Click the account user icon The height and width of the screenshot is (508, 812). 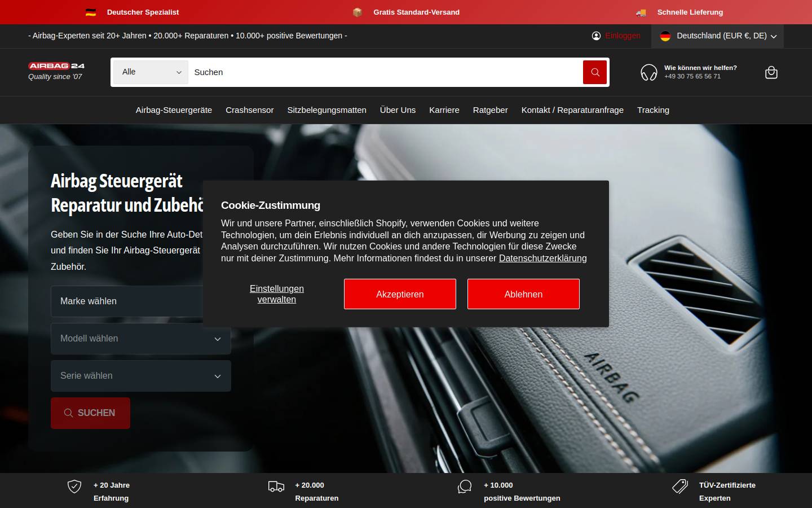tap(596, 36)
